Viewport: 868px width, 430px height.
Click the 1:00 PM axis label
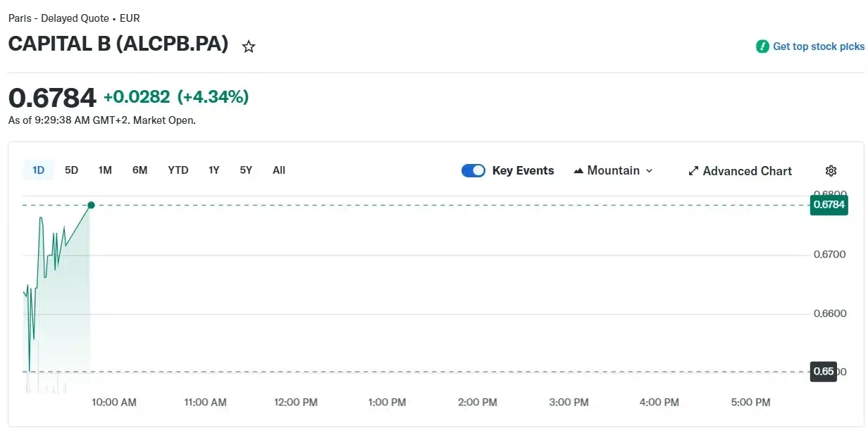pyautogui.click(x=387, y=403)
